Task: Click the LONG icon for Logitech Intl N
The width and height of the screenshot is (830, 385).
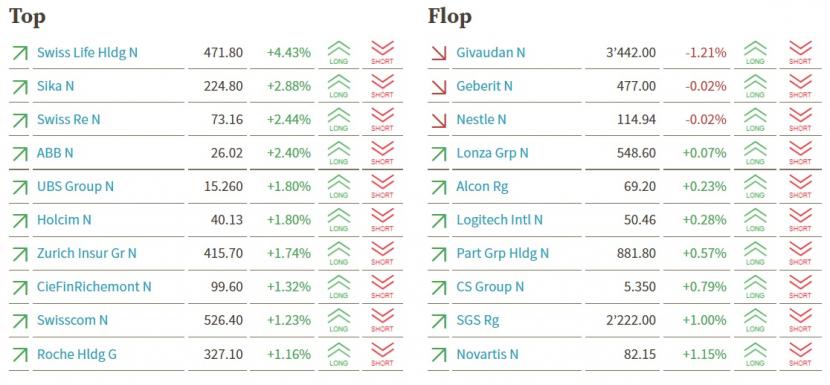Action: 755,220
